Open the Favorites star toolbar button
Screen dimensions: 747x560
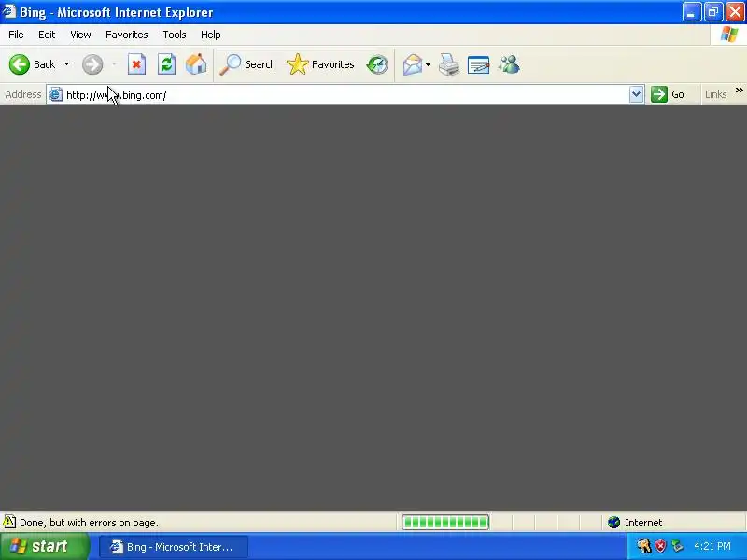pyautogui.click(x=320, y=64)
